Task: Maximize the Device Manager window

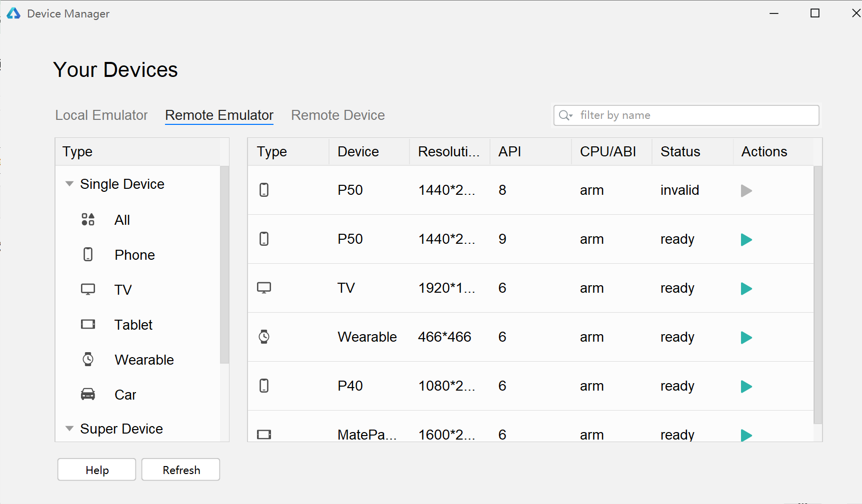Action: click(x=815, y=13)
